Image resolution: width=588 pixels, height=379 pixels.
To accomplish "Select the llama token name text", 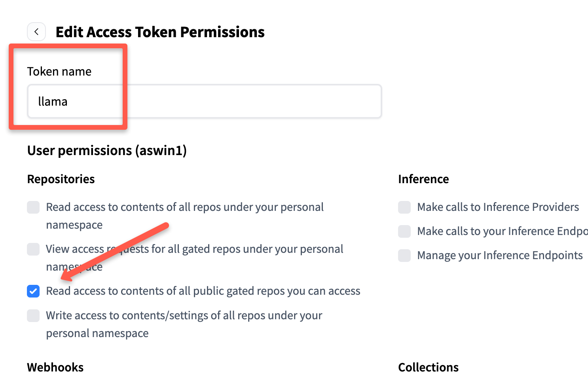I will (x=53, y=101).
